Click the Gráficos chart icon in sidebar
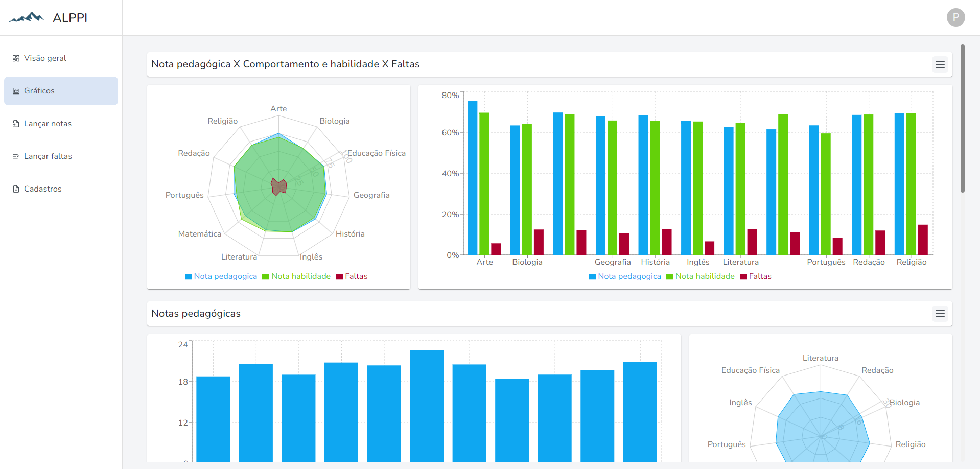This screenshot has height=469, width=980. (x=16, y=91)
